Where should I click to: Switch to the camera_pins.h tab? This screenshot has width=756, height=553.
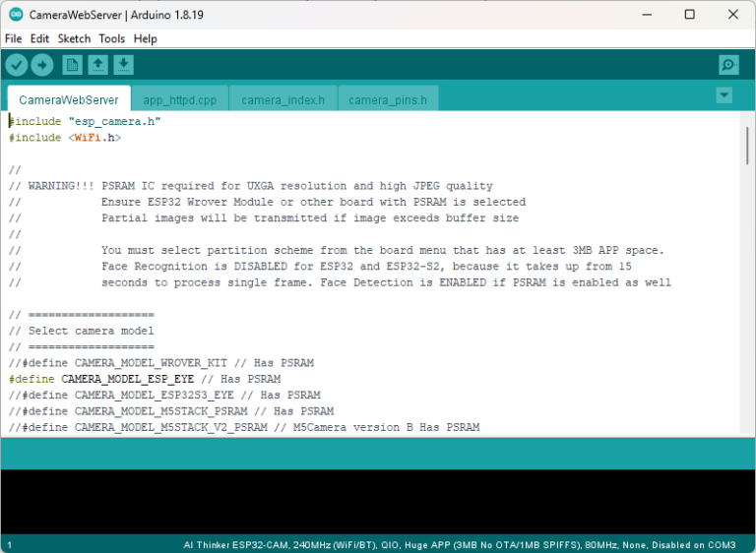tap(388, 100)
